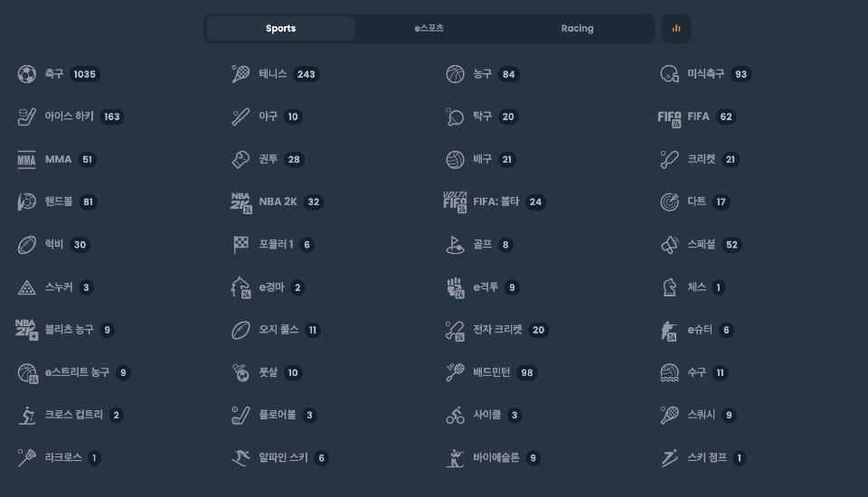The height and width of the screenshot is (497, 868).
Task: Click the horse icon for e경마
Action: click(241, 287)
